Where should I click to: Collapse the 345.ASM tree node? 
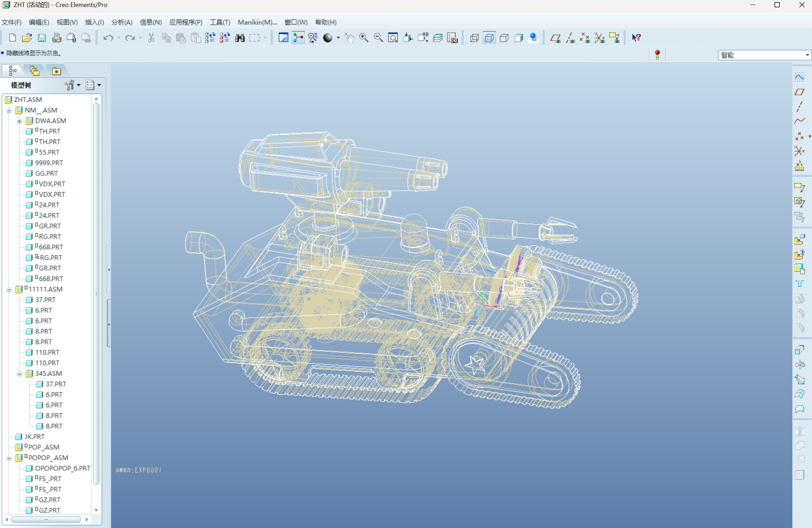(x=19, y=374)
